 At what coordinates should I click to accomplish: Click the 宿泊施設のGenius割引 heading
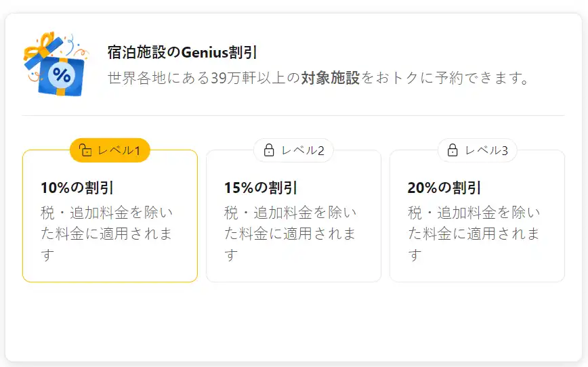pos(182,52)
